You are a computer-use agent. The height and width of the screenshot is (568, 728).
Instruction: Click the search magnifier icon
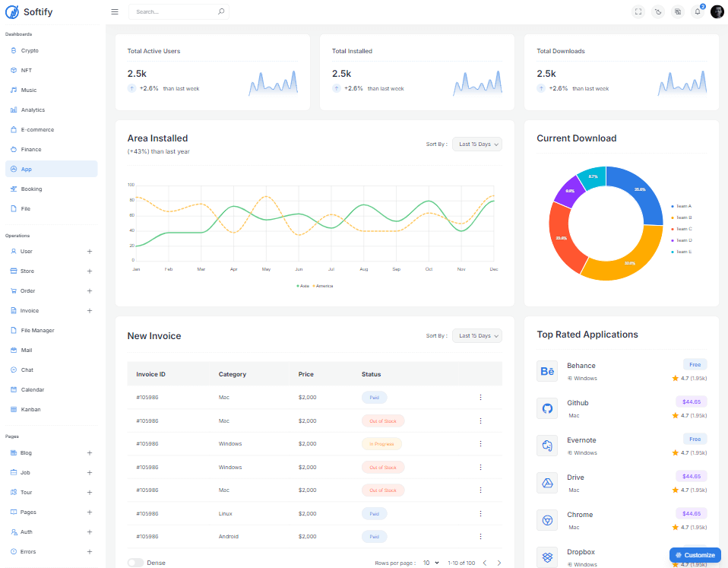click(x=221, y=11)
